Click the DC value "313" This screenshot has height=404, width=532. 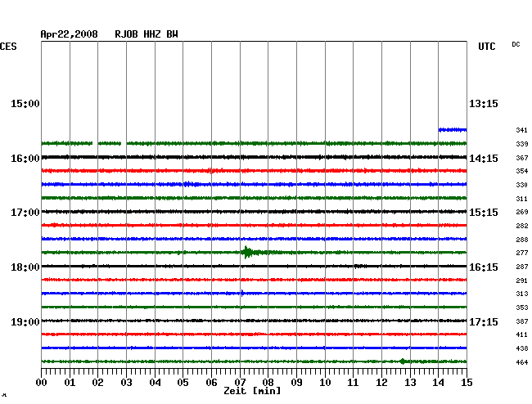pos(522,294)
